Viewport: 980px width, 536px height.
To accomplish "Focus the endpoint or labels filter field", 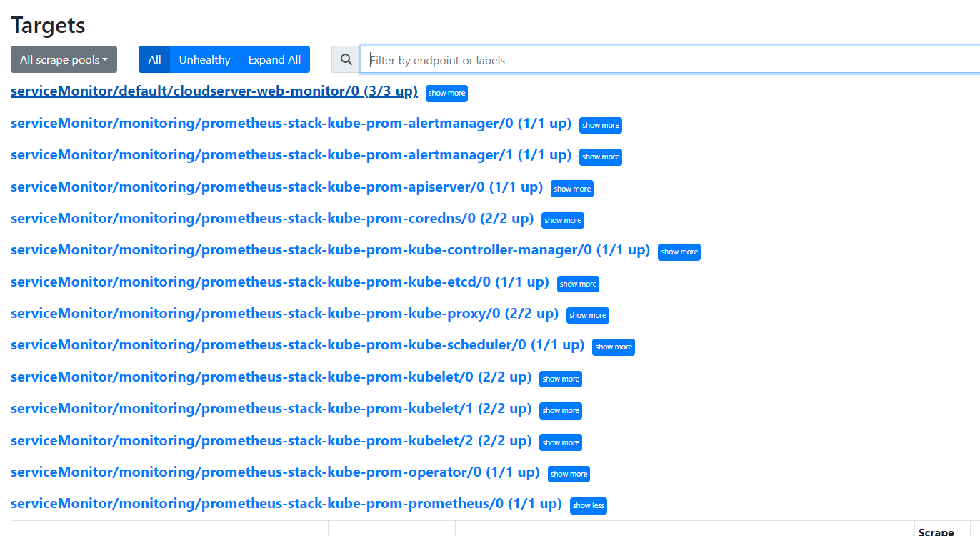I will click(x=670, y=60).
